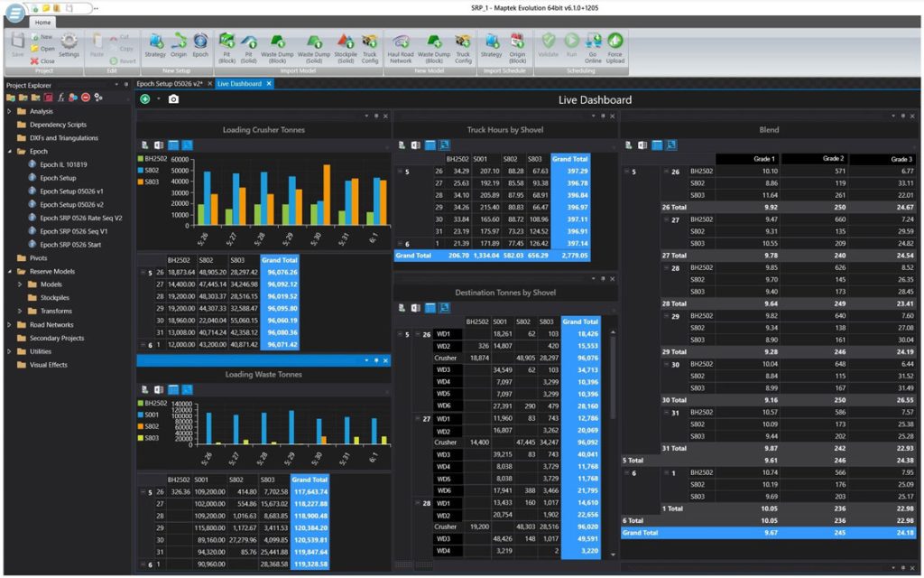This screenshot has height=578, width=924.
Task: Import Truck Config in Import Model group
Action: (x=369, y=49)
